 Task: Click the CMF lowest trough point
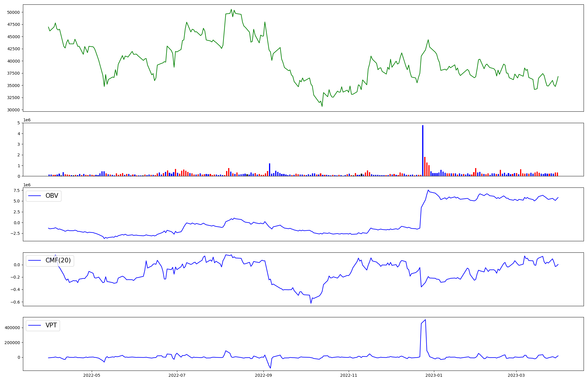[311, 303]
